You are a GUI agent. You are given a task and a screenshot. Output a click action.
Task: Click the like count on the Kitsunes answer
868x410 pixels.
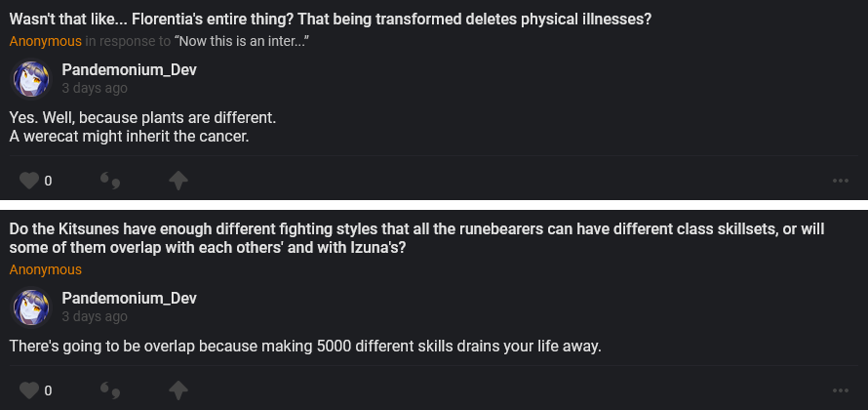coord(48,390)
